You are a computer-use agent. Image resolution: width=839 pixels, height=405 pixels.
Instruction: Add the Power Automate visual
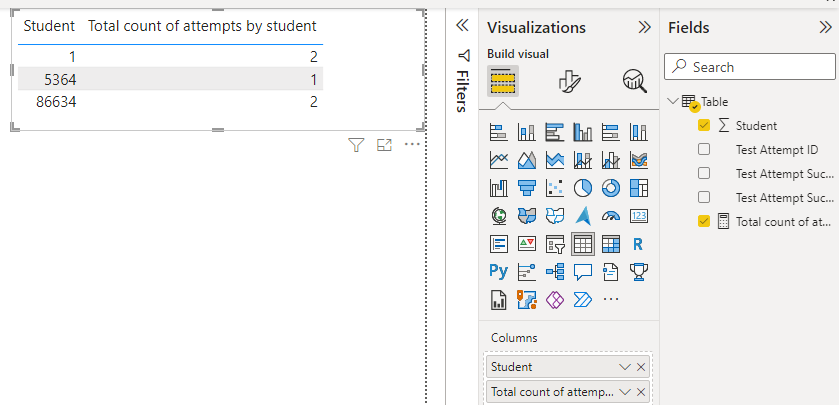pyautogui.click(x=583, y=300)
